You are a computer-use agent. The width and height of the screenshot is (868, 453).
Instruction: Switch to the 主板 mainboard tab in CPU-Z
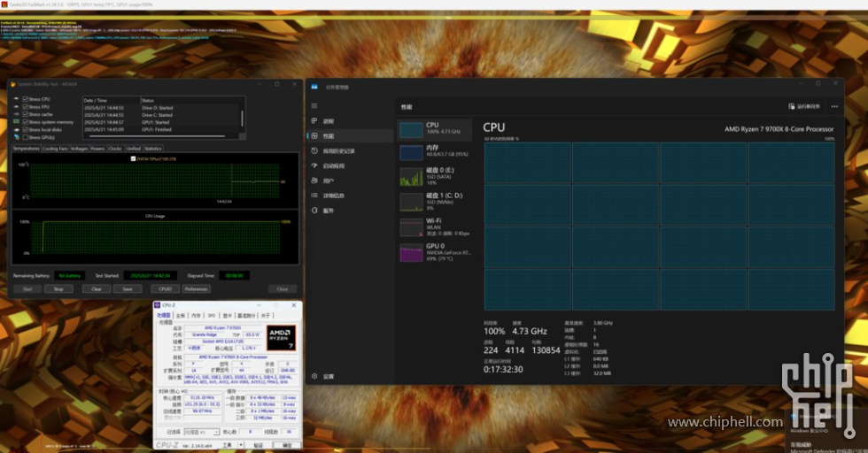181,316
